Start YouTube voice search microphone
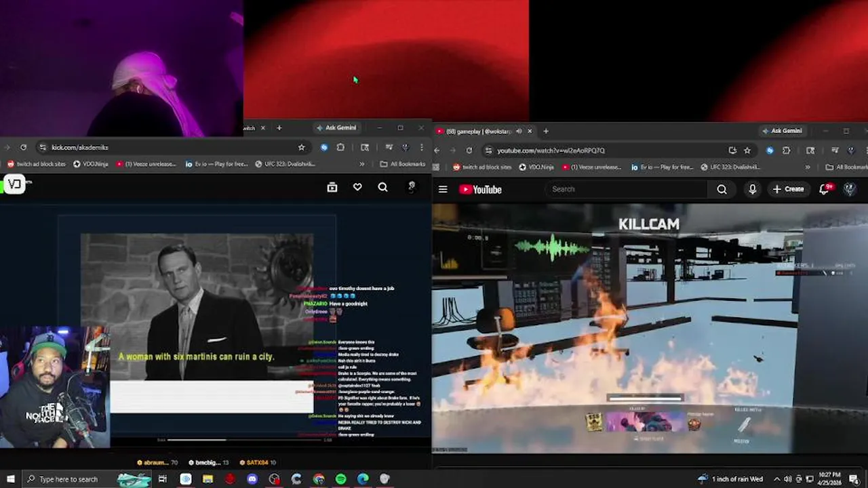Screen dimensions: 868x488 [752, 190]
